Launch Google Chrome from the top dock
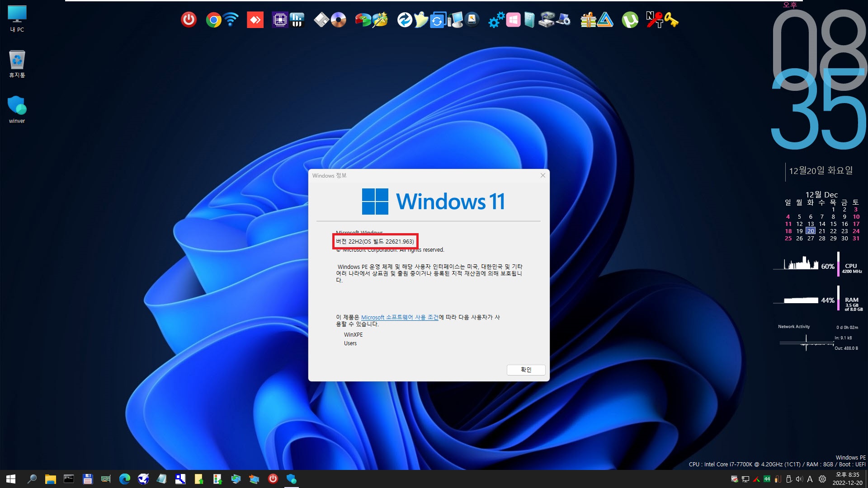Image resolution: width=868 pixels, height=488 pixels. pyautogui.click(x=213, y=20)
